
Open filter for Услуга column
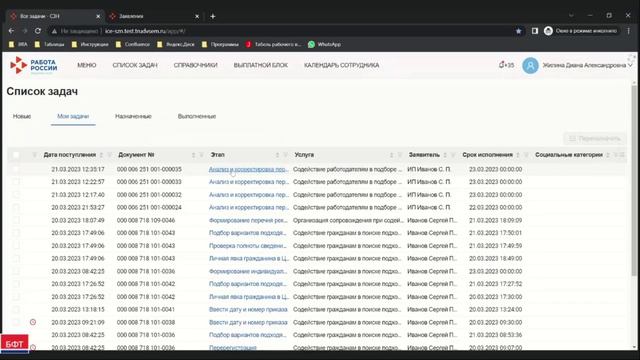coord(400,155)
